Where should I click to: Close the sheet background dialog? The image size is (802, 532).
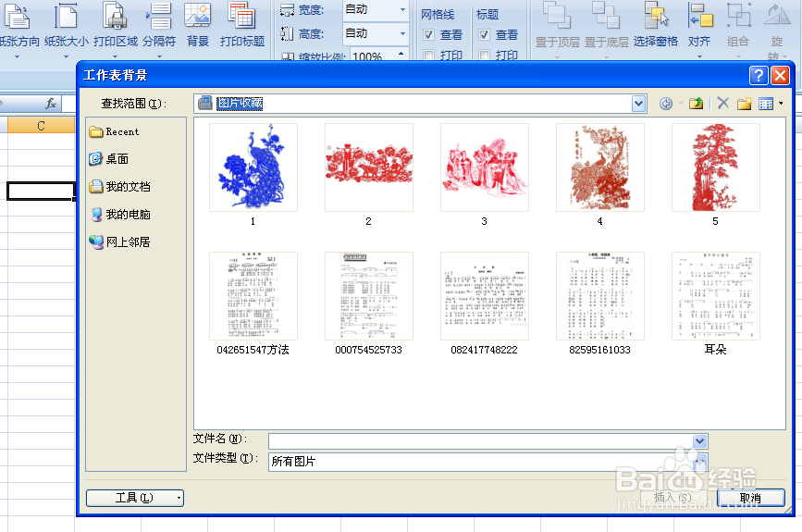780,76
